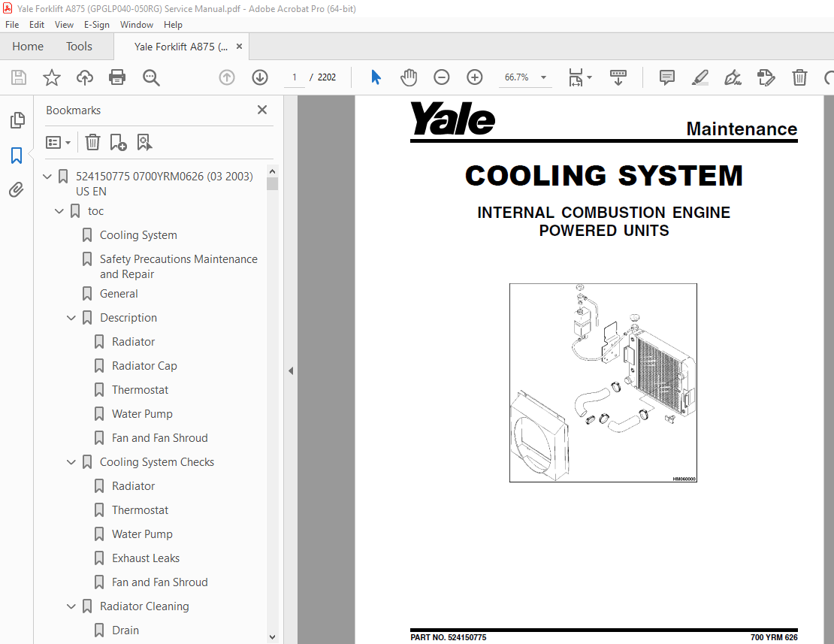
Task: Open Thermostat bookmark under Description
Action: pyautogui.click(x=140, y=390)
